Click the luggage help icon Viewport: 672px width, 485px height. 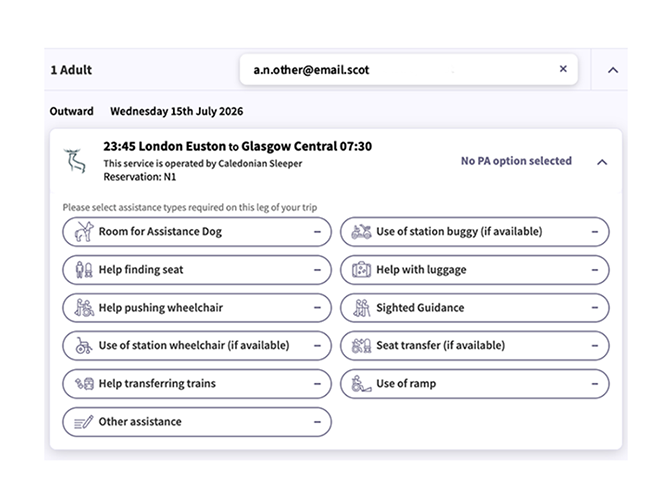[361, 270]
